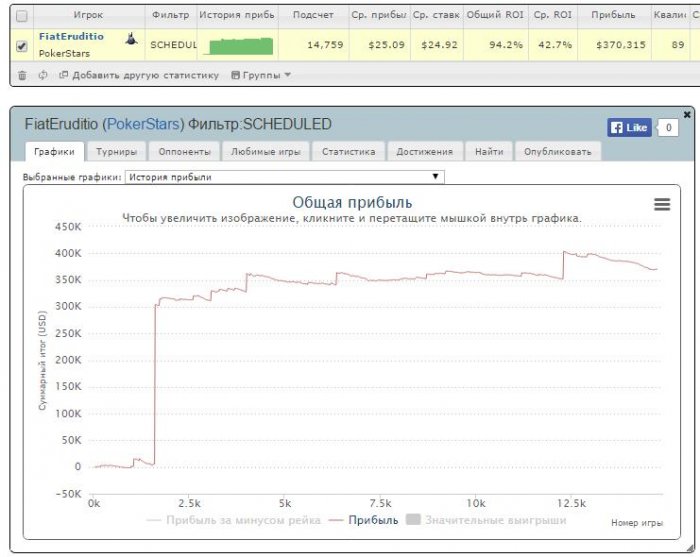Image resolution: width=700 pixels, height=557 pixels.
Task: Click the Facebook Like button
Action: tap(629, 128)
